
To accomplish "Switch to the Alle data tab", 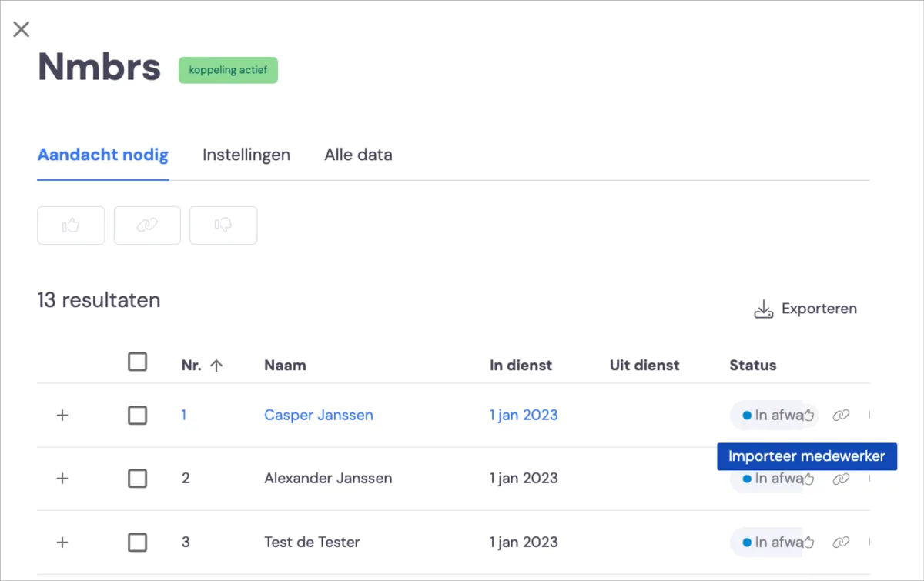I will tap(358, 155).
